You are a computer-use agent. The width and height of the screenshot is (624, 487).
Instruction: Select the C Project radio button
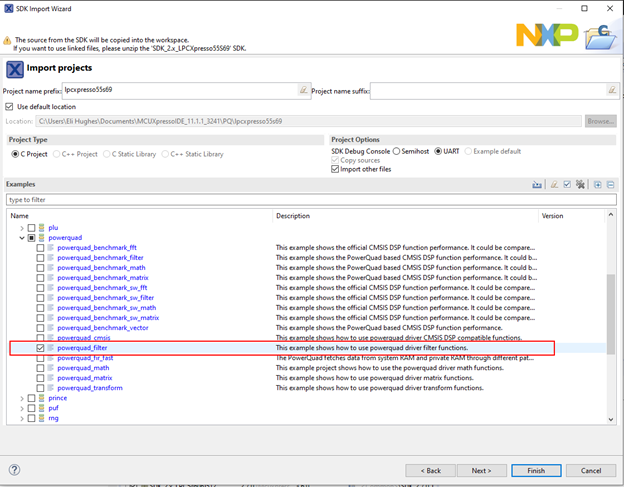coord(15,154)
